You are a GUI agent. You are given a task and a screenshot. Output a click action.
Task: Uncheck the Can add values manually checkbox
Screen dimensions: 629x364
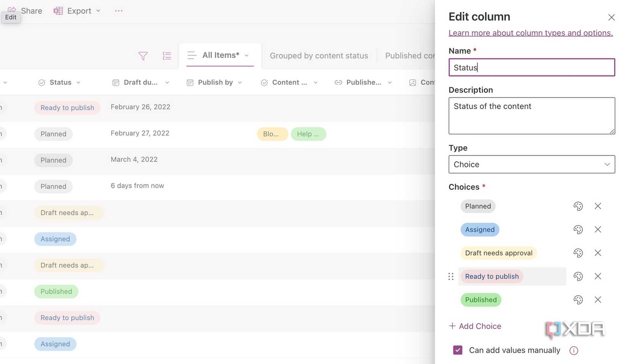pyautogui.click(x=457, y=350)
